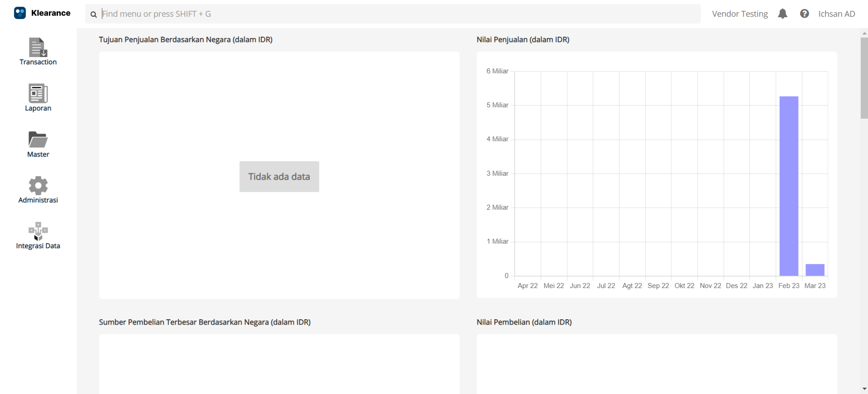Click the search magnifier icon
868x394 pixels.
coord(94,14)
